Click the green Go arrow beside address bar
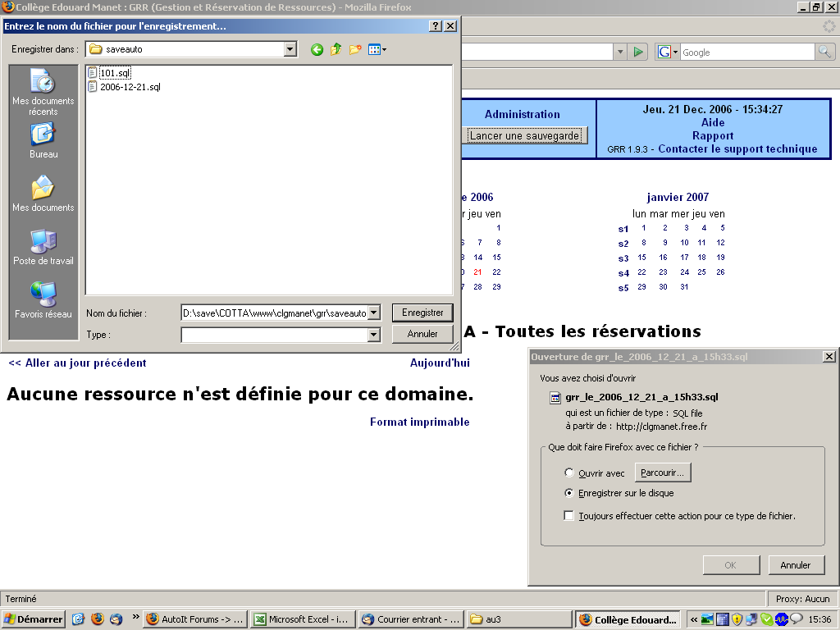The image size is (840, 630). pyautogui.click(x=639, y=52)
